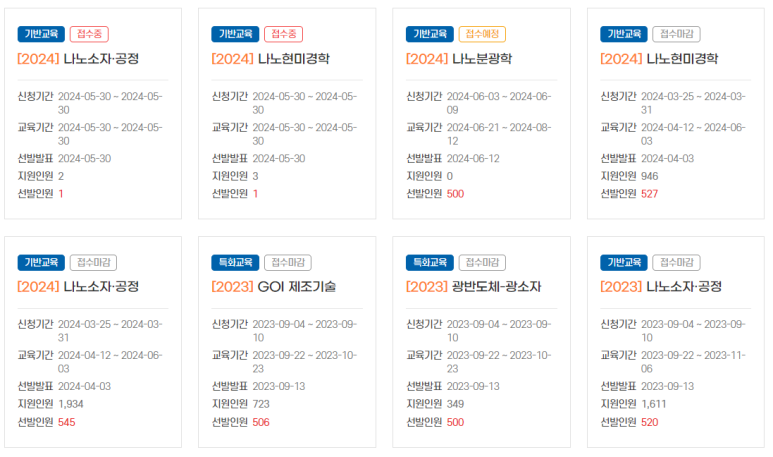Image resolution: width=773 pixels, height=457 pixels.
Task: Select the 지원인원 value 1,611
Action: tap(653, 404)
